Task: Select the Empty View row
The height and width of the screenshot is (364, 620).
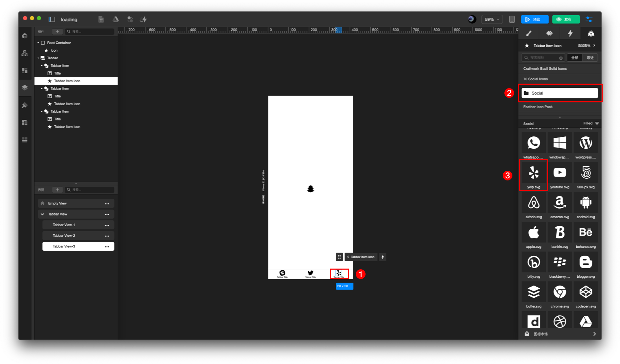Action: click(76, 203)
